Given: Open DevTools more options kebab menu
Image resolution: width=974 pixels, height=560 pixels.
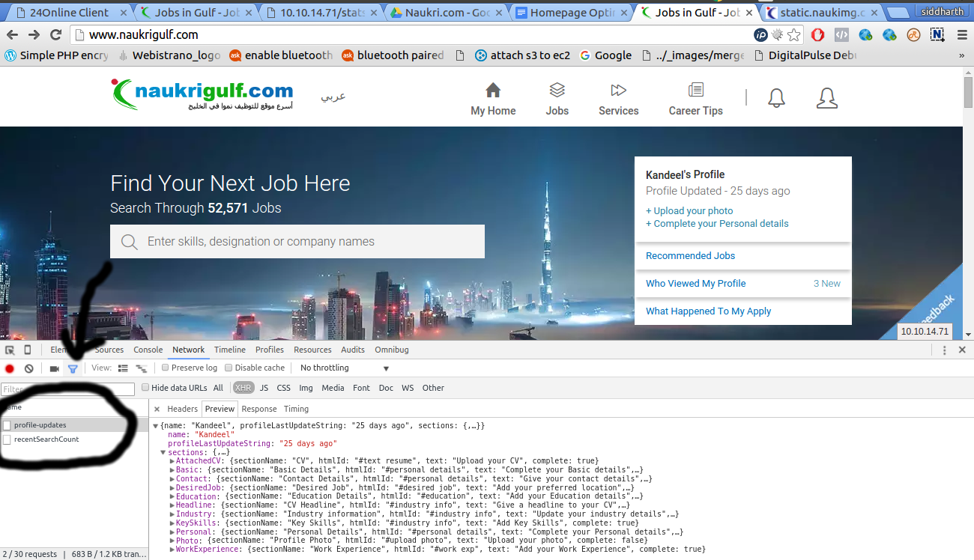Looking at the screenshot, I should [944, 350].
